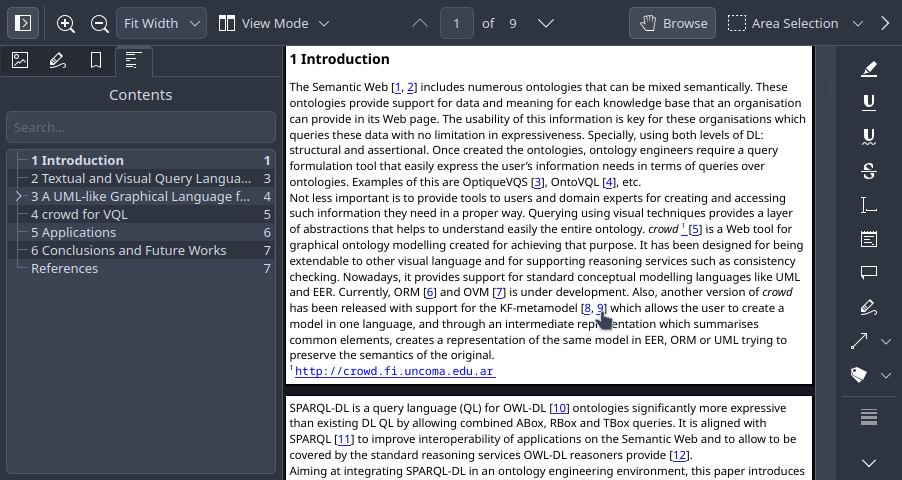Switch to the Bookmarks sidebar tab
Screen dimensions: 902x480
click(96, 60)
